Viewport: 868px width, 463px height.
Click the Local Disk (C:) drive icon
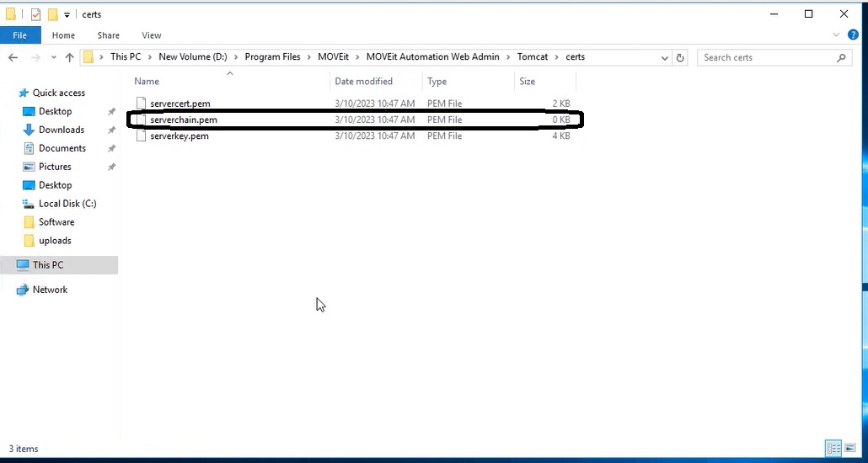[29, 204]
